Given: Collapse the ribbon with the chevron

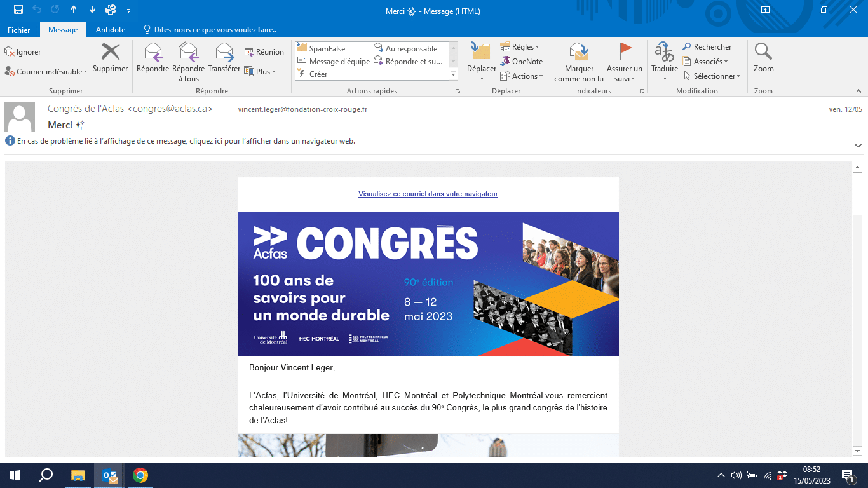Looking at the screenshot, I should click(858, 91).
